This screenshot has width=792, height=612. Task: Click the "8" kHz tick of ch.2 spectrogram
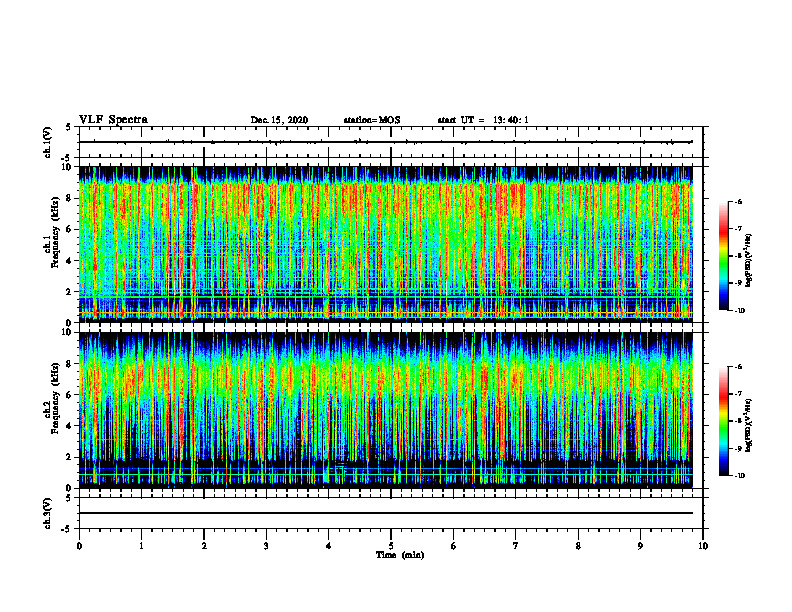click(70, 364)
